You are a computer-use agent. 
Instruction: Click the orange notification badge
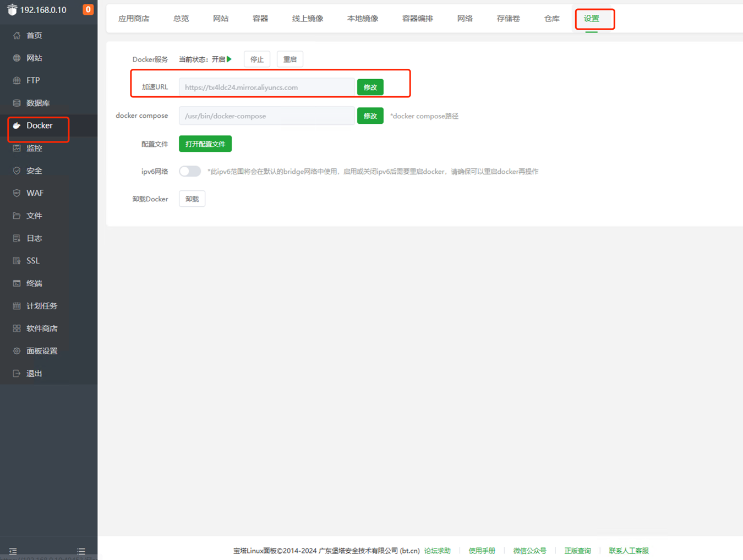(x=88, y=9)
